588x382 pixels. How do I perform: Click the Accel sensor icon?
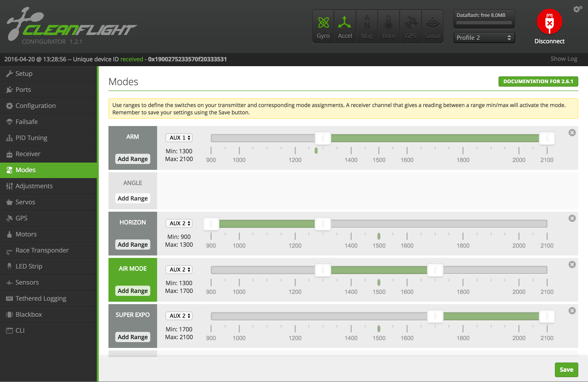coord(345,23)
